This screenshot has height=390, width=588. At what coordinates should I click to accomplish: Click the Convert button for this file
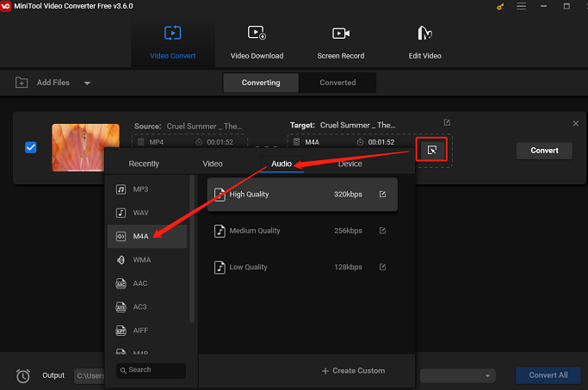click(544, 151)
